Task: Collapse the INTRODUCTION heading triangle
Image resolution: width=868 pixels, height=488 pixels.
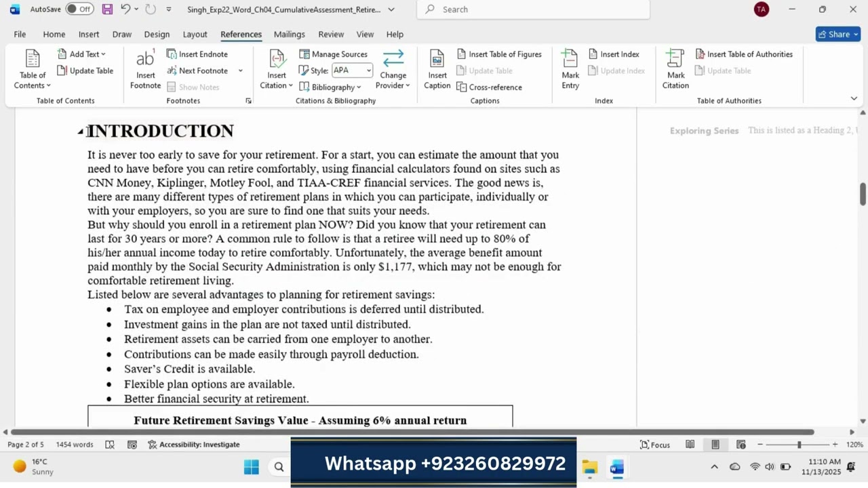Action: [80, 131]
